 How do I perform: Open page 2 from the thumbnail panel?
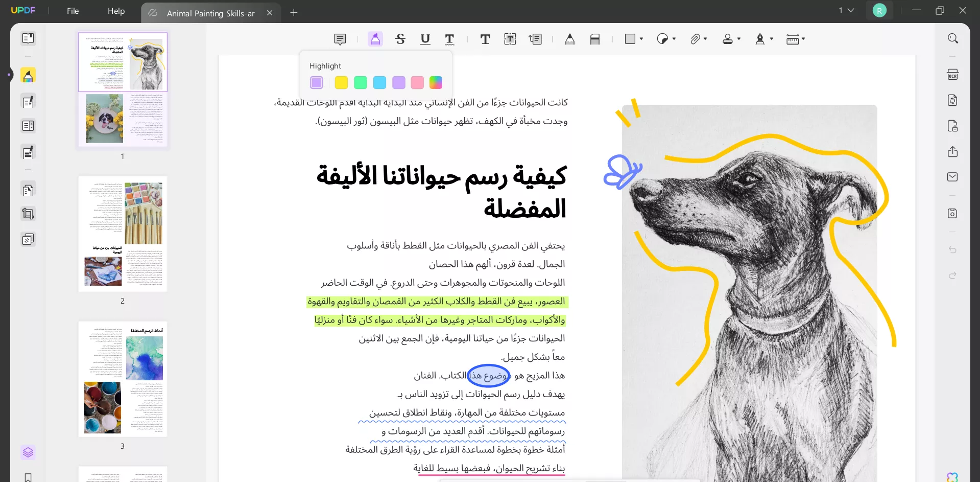tap(123, 234)
